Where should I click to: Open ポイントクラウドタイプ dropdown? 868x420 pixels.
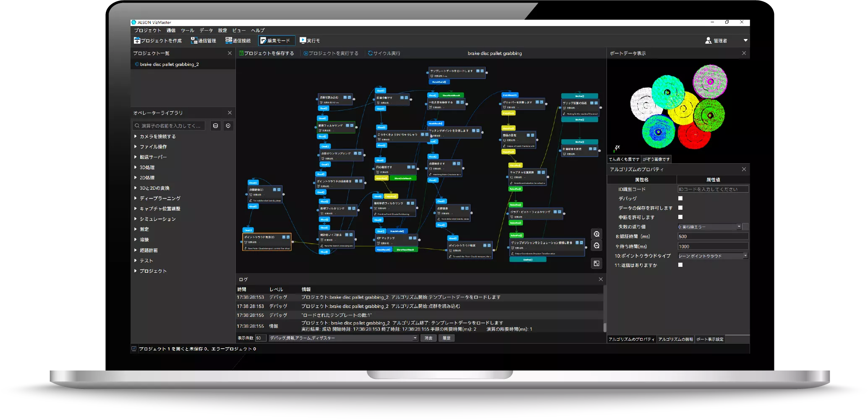(713, 256)
